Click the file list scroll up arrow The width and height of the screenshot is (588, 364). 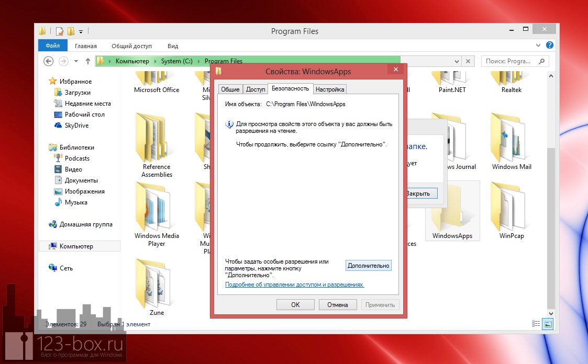[x=551, y=76]
